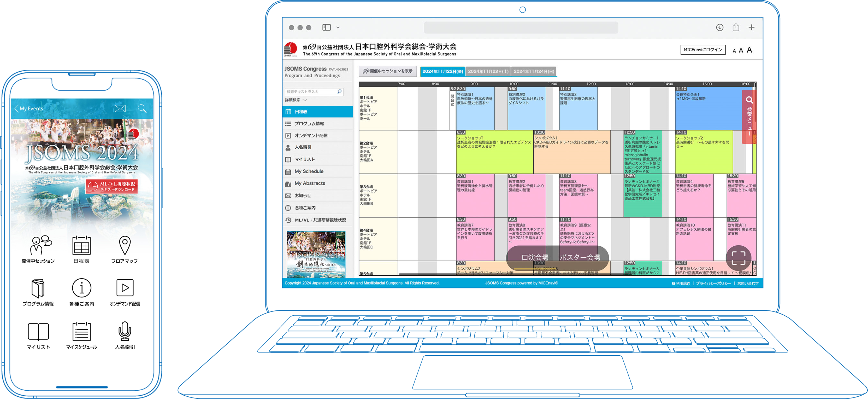The height and width of the screenshot is (399, 868).
Task: Open プログラム情報 in the sidebar
Action: click(317, 124)
